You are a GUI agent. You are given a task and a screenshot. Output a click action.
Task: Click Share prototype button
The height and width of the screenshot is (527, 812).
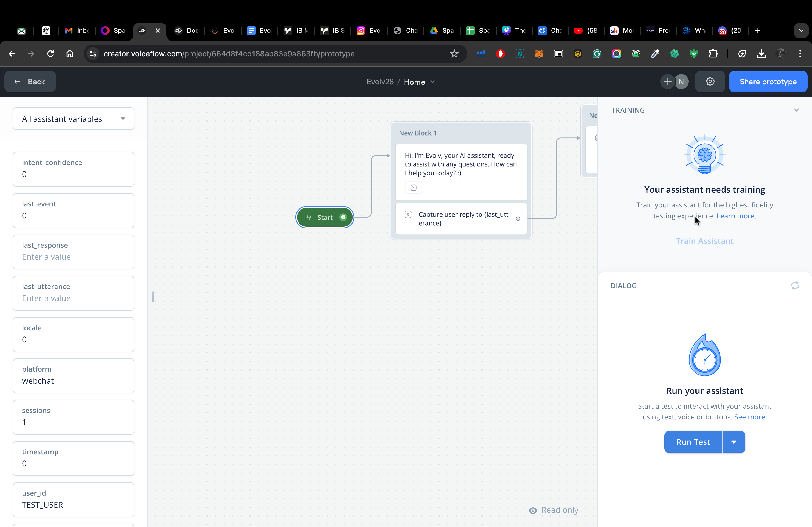point(768,82)
